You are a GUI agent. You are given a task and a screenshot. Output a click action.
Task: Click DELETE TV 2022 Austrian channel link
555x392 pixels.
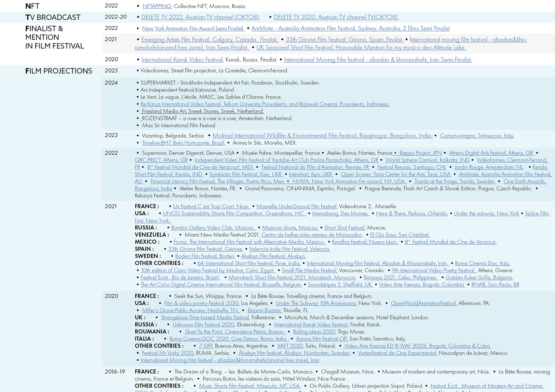click(200, 17)
